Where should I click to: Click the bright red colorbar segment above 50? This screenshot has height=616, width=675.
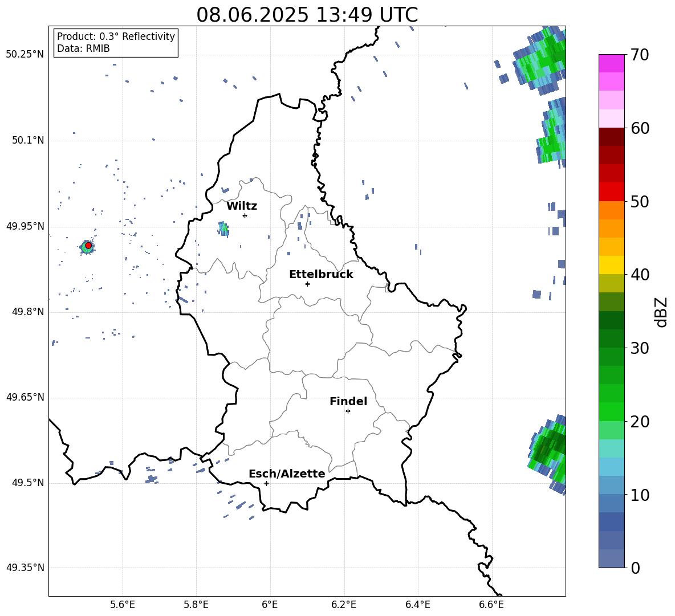click(612, 192)
